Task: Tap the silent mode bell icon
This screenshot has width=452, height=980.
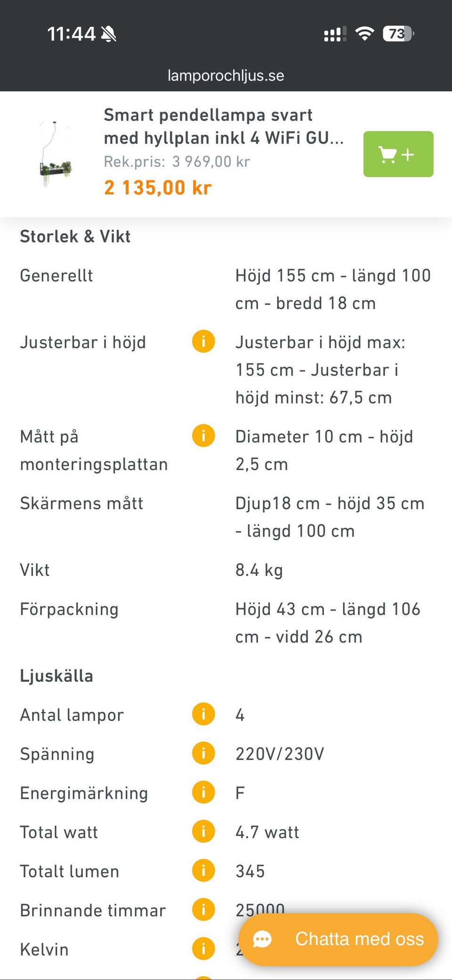Action: tap(109, 34)
